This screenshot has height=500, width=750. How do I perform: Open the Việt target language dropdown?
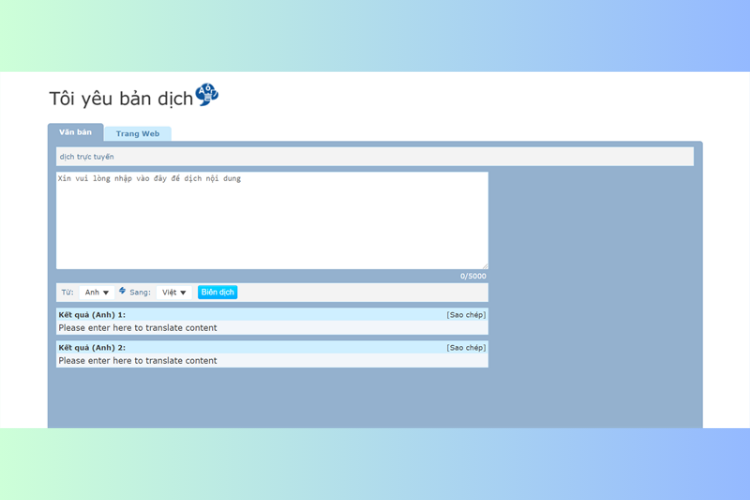click(x=174, y=292)
